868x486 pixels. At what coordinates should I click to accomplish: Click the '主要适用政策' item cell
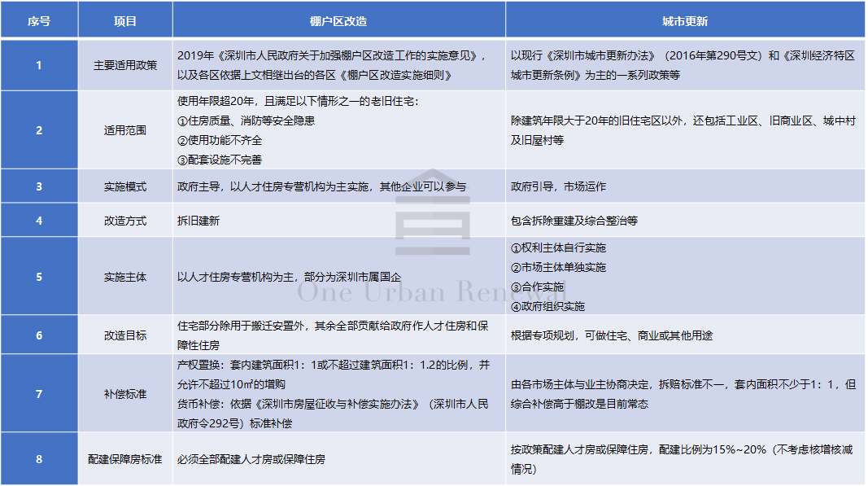pyautogui.click(x=125, y=65)
